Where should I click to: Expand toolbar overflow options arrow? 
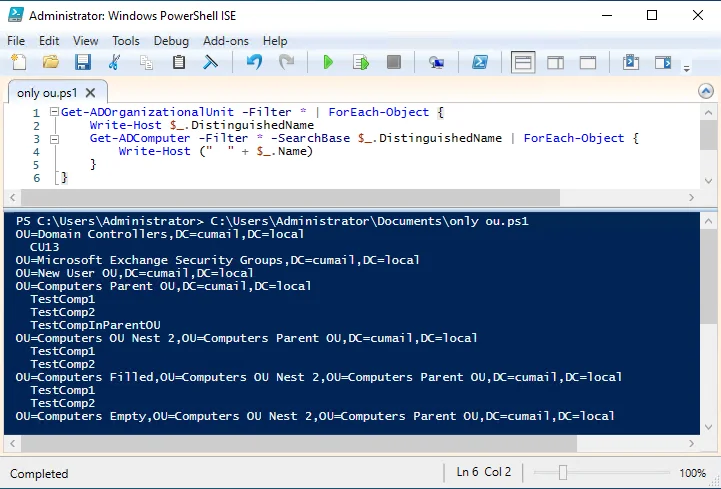pyautogui.click(x=687, y=69)
